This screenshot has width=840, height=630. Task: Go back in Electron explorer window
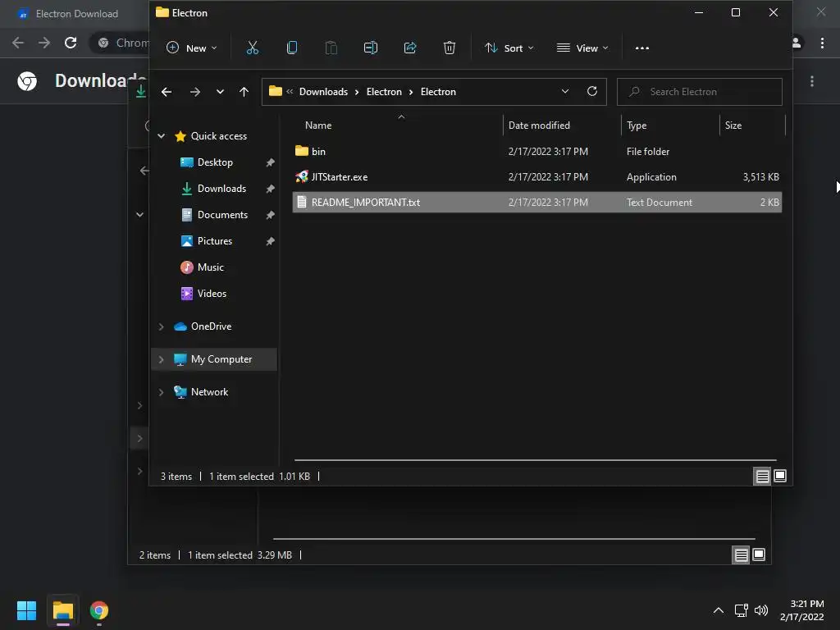167,92
